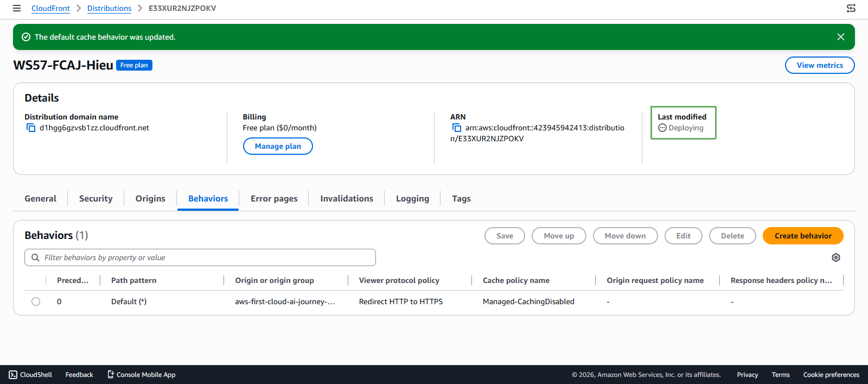Click the 'Free plan ($0/month)' billing text
The image size is (868, 384).
pyautogui.click(x=280, y=128)
